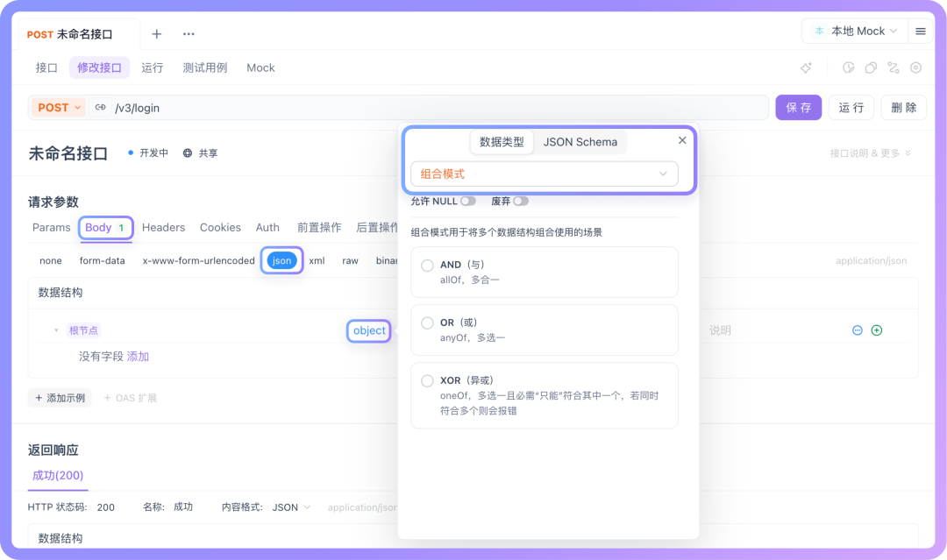Screen dimensions: 947x560
Task: Open the hexagon settings icon
Action: [x=915, y=67]
